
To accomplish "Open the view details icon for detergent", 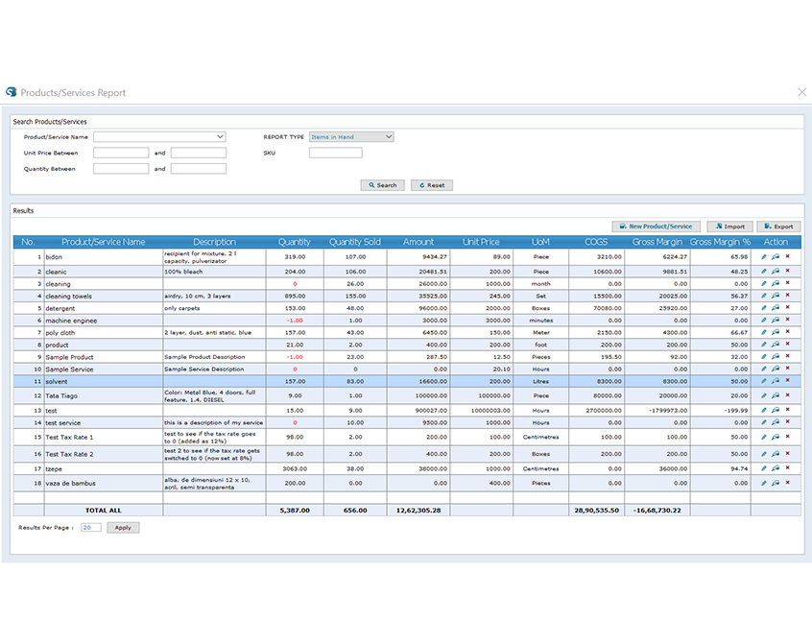I will click(x=776, y=308).
